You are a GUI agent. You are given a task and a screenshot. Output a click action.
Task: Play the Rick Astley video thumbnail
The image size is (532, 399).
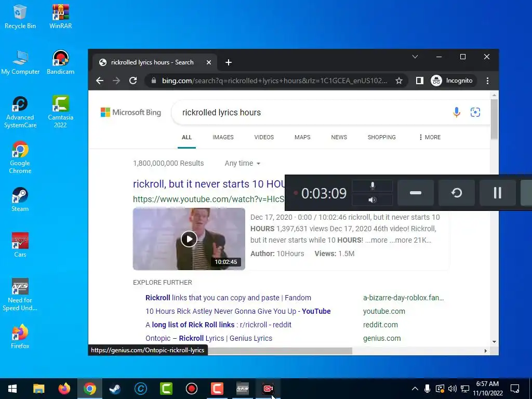[x=189, y=239]
